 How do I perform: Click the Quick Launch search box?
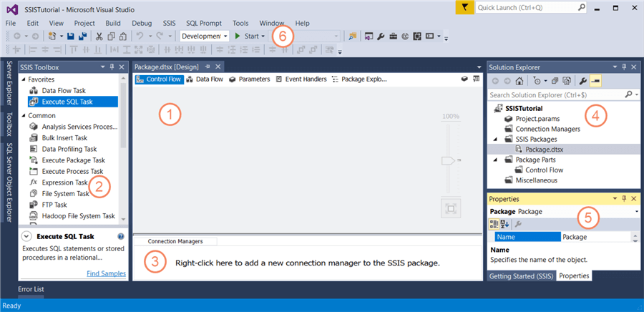click(x=532, y=7)
